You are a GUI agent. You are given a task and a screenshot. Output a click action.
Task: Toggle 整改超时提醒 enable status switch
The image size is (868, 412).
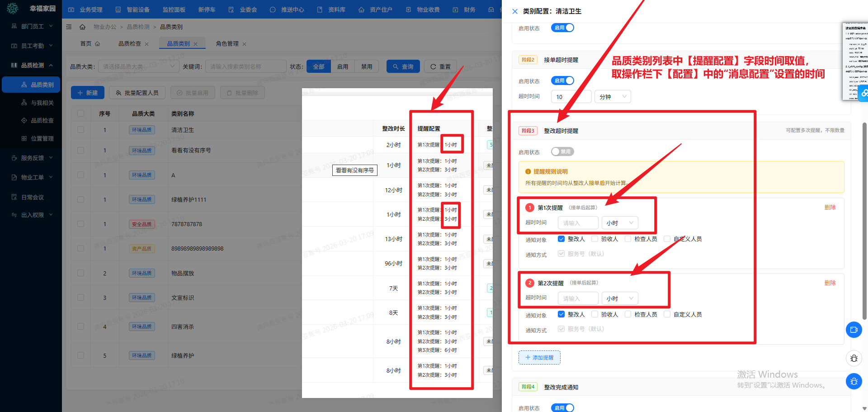tap(562, 152)
